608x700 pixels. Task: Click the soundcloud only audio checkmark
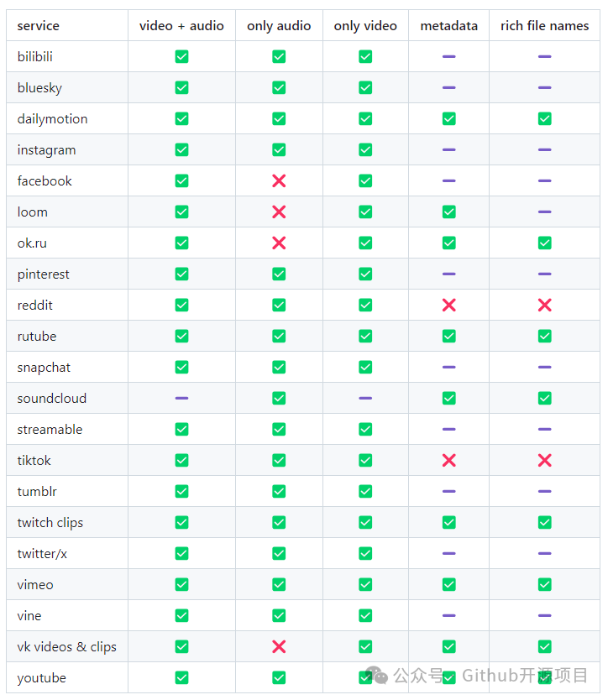tap(279, 398)
